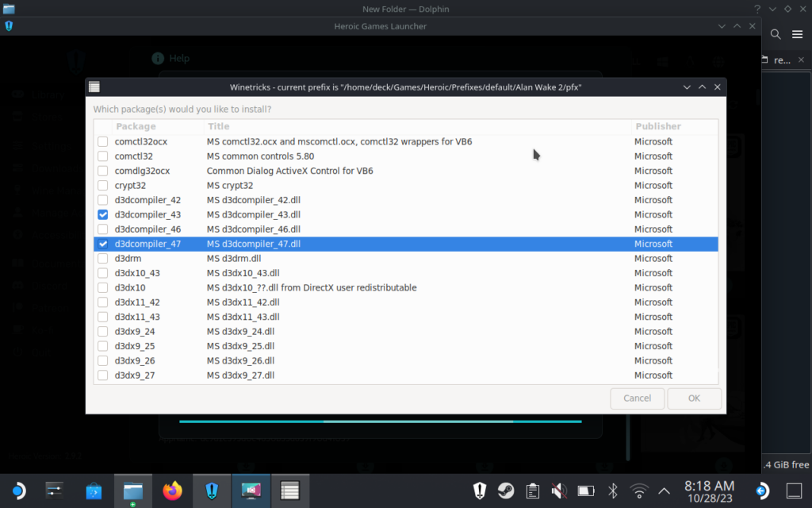The height and width of the screenshot is (508, 812).
Task: Open the clock showing 8:18 AM
Action: 710,491
